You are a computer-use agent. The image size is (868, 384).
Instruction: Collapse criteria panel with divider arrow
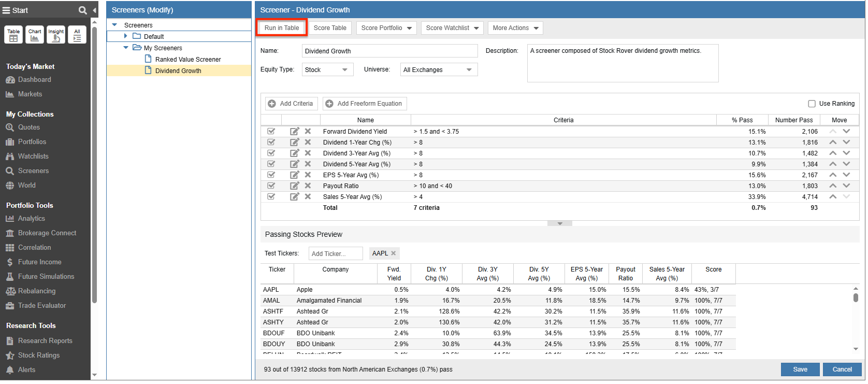tap(560, 223)
